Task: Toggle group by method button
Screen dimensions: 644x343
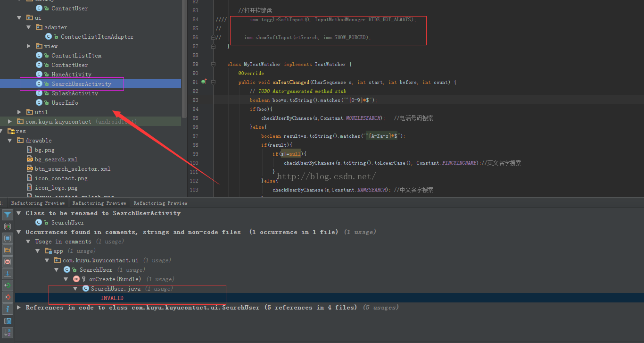Action: click(8, 262)
